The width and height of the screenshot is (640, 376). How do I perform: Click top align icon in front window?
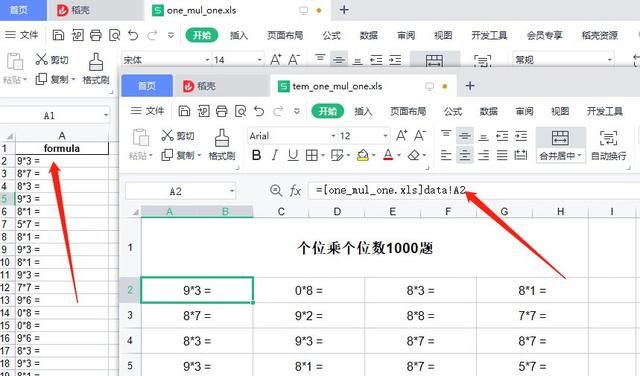[x=446, y=134]
